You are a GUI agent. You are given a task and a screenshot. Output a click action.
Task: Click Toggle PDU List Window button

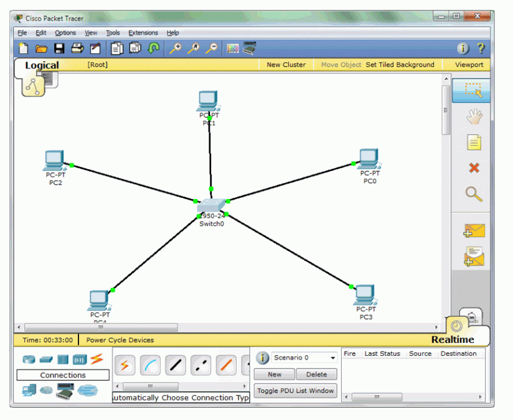296,391
